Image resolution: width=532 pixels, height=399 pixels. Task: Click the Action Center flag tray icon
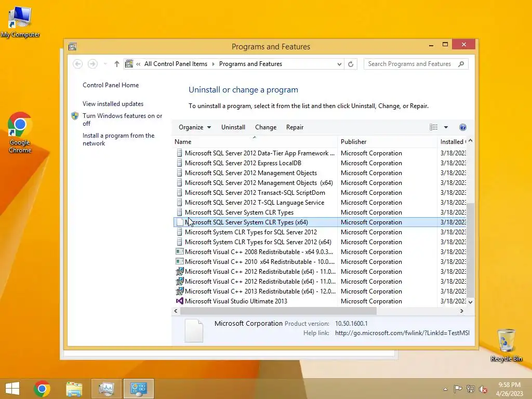tap(458, 389)
